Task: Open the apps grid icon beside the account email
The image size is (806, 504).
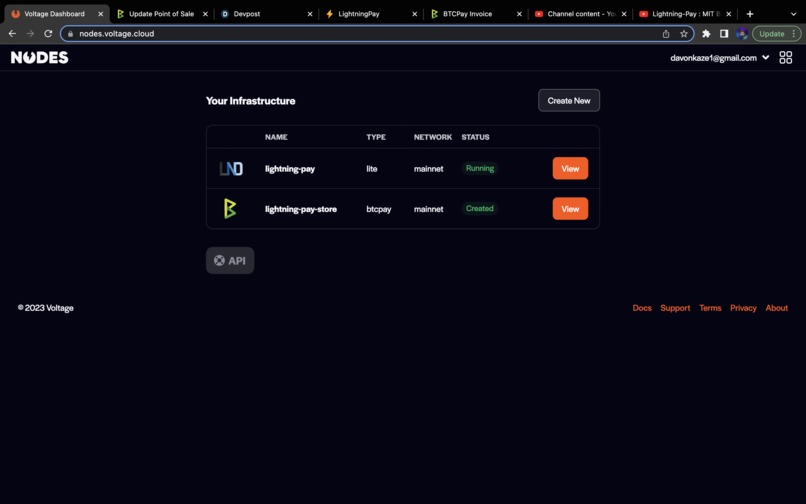Action: pyautogui.click(x=785, y=58)
